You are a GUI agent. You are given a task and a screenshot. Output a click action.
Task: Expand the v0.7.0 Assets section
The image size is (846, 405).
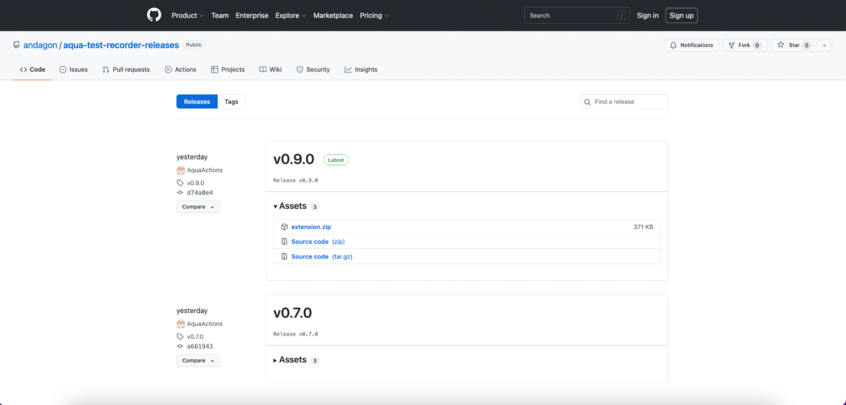click(291, 360)
